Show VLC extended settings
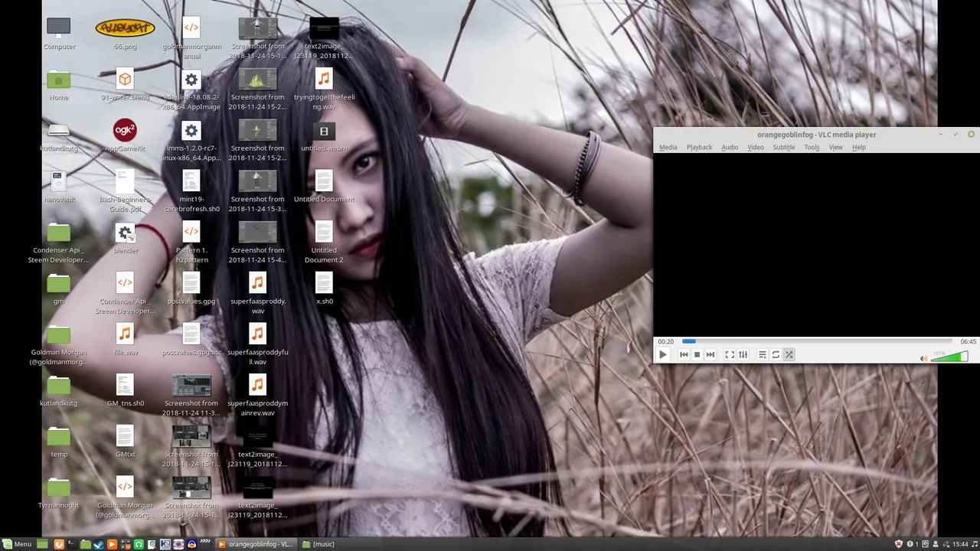This screenshot has height=551, width=980. [x=743, y=354]
